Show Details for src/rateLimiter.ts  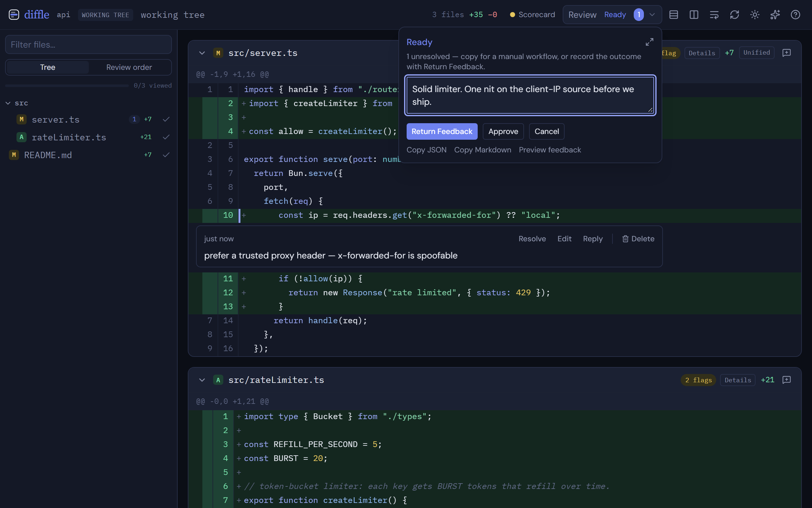(737, 380)
